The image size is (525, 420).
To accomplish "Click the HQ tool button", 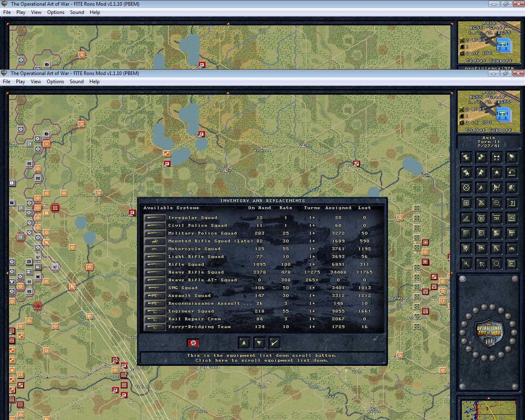I will point(511,218).
